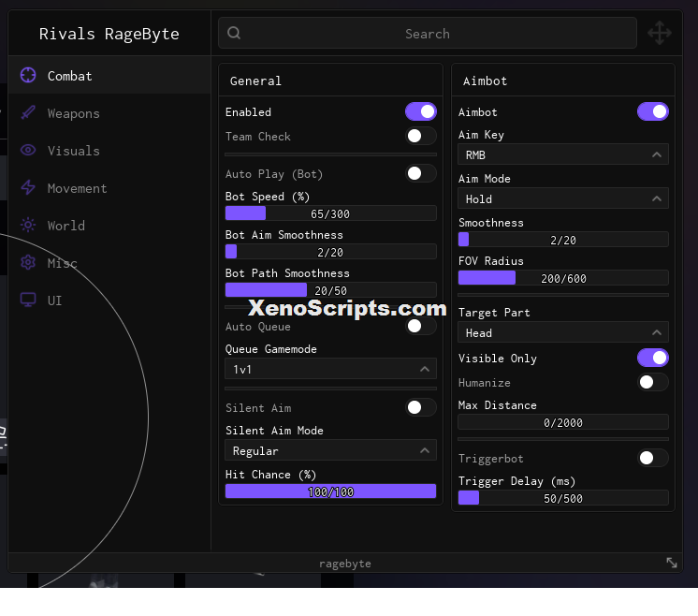Enable Auto Play (Bot)
Screen dimensions: 698x616
(421, 173)
